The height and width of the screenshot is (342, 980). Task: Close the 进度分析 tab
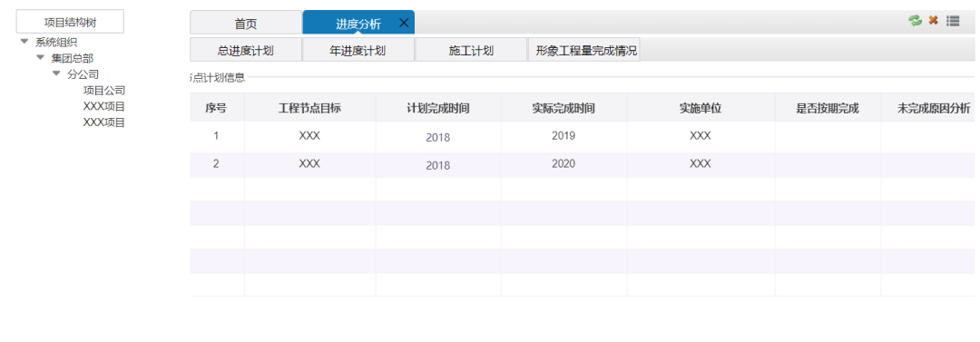(x=404, y=24)
